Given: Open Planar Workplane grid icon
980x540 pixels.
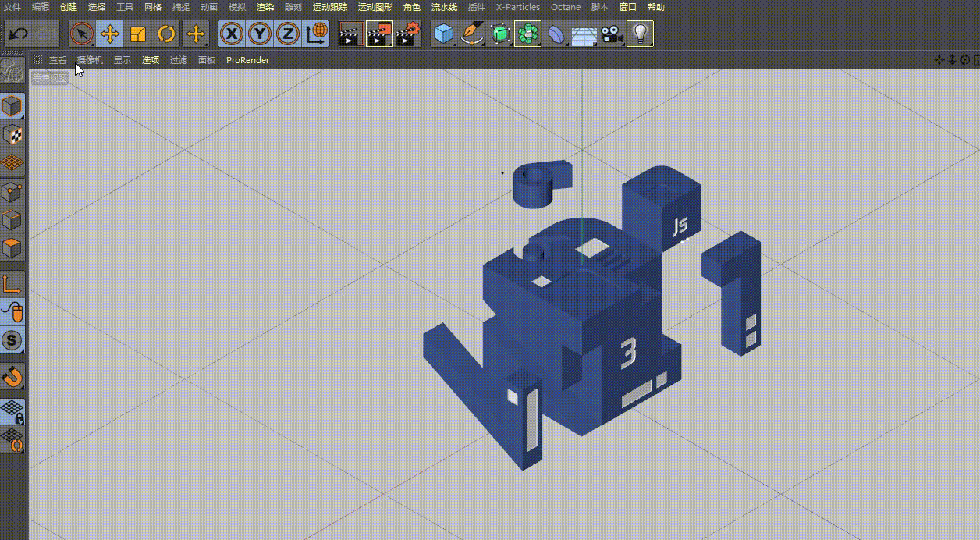Looking at the screenshot, I should tap(12, 439).
